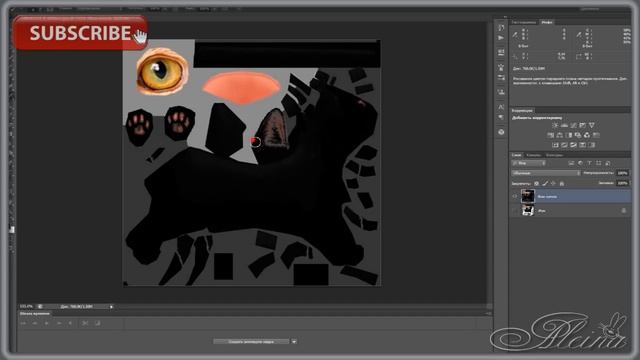Add an Invert adjustment
640x360 pixels.
[x=555, y=145]
